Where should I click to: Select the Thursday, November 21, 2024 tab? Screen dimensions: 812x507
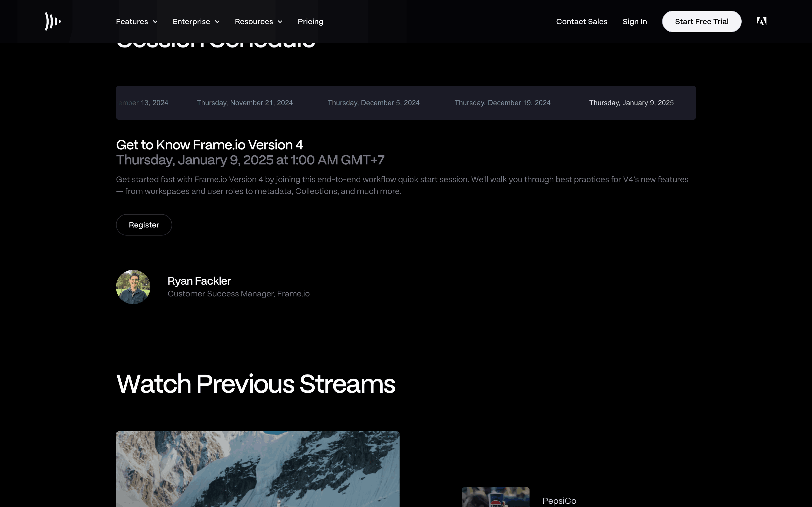(x=245, y=103)
